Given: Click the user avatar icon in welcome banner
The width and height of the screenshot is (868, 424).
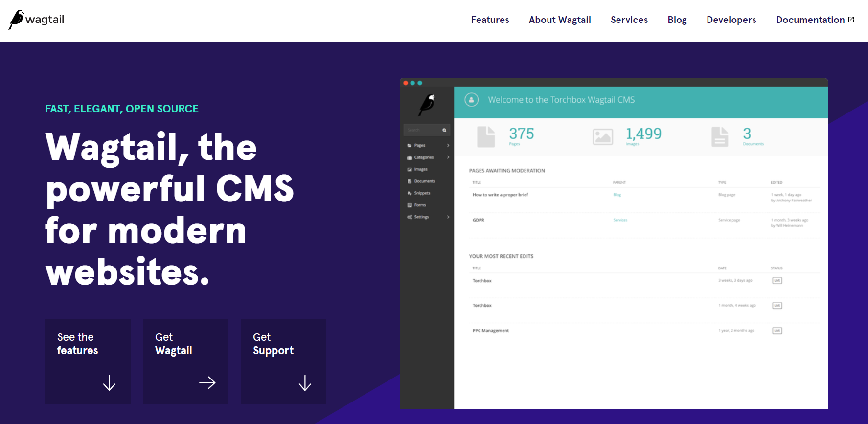Looking at the screenshot, I should pyautogui.click(x=471, y=100).
